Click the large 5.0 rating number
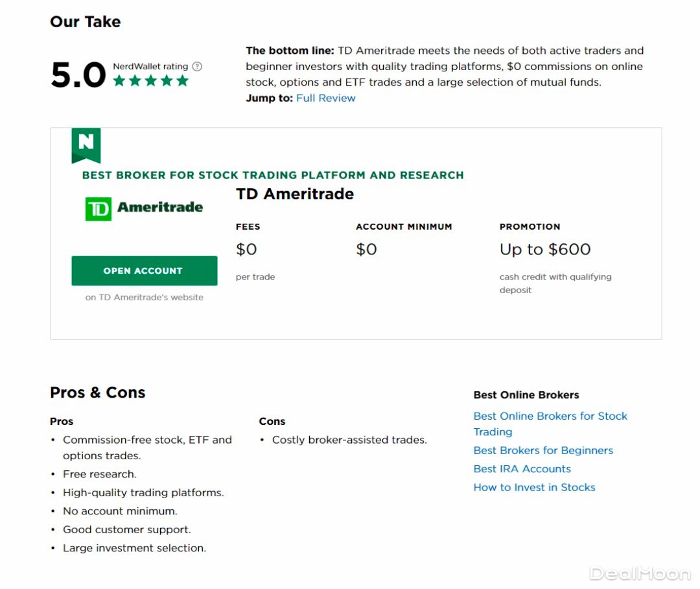This screenshot has width=700, height=589. pos(78,75)
